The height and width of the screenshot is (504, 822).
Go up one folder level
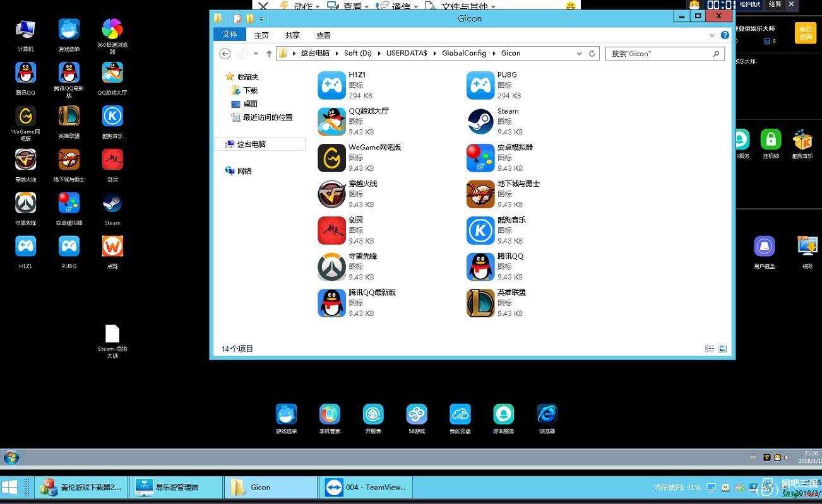tap(269, 54)
